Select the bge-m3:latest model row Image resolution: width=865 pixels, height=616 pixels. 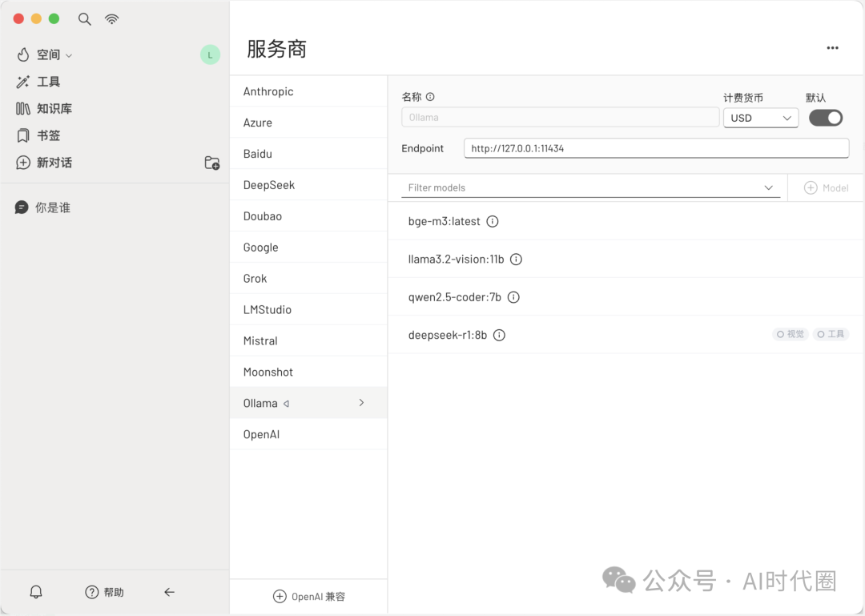point(626,221)
